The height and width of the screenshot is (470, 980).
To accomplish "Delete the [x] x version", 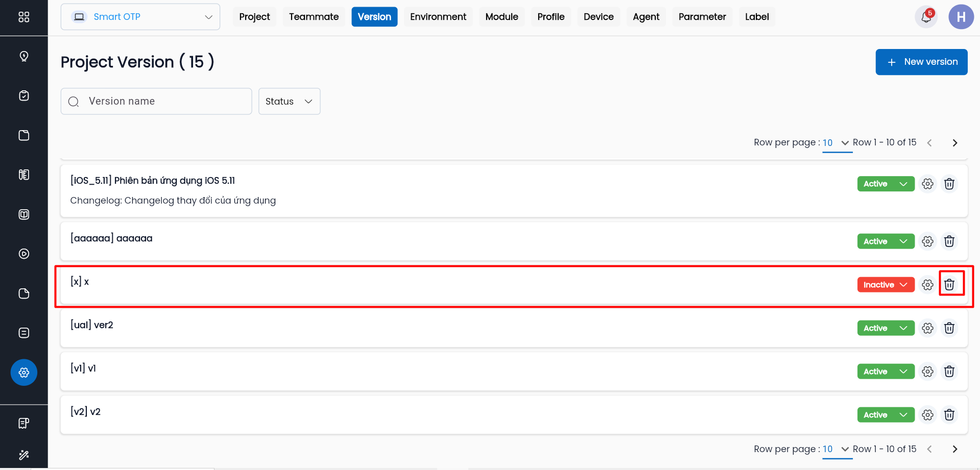I will pyautogui.click(x=949, y=285).
